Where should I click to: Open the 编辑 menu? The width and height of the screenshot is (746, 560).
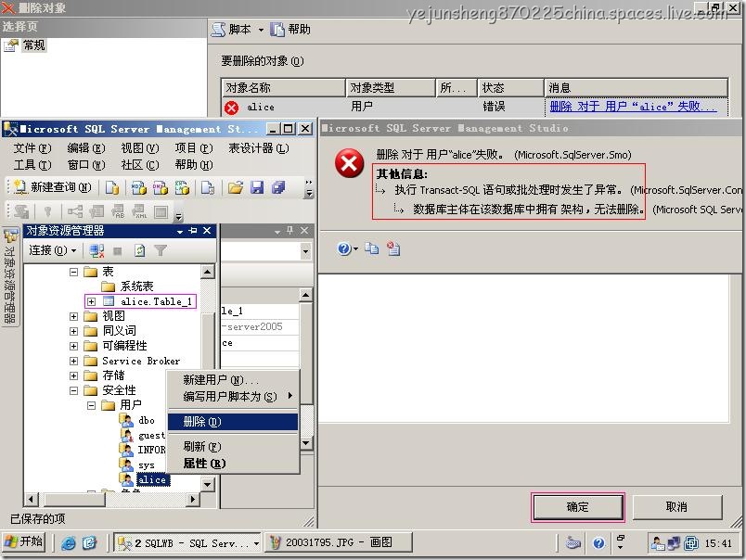click(85, 148)
